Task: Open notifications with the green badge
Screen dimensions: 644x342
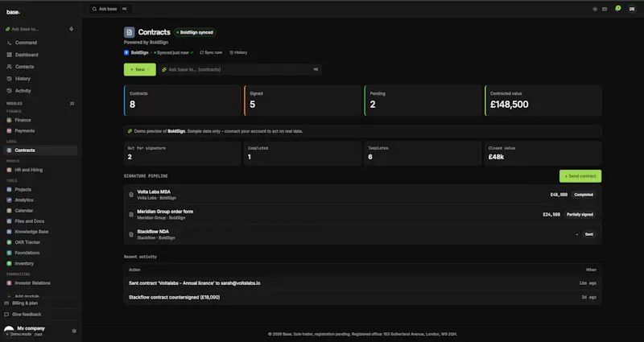Action: 617,9
